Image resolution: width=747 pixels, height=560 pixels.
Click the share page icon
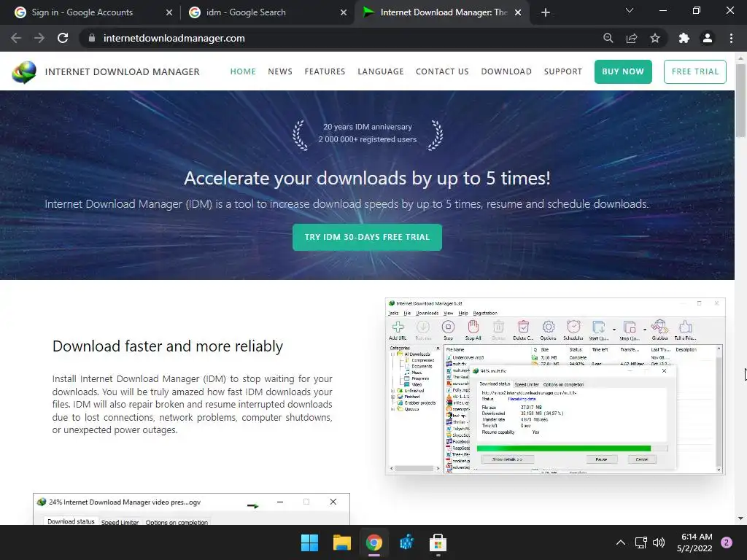(x=632, y=38)
